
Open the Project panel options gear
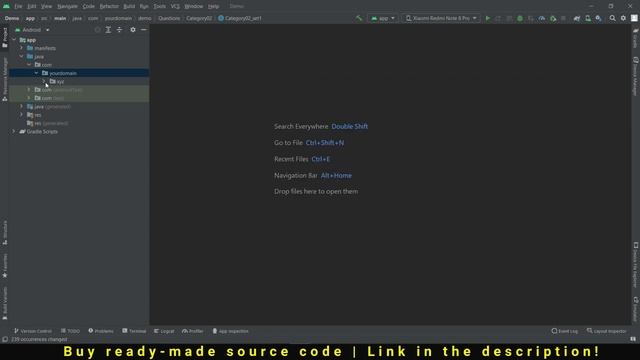pyautogui.click(x=133, y=30)
